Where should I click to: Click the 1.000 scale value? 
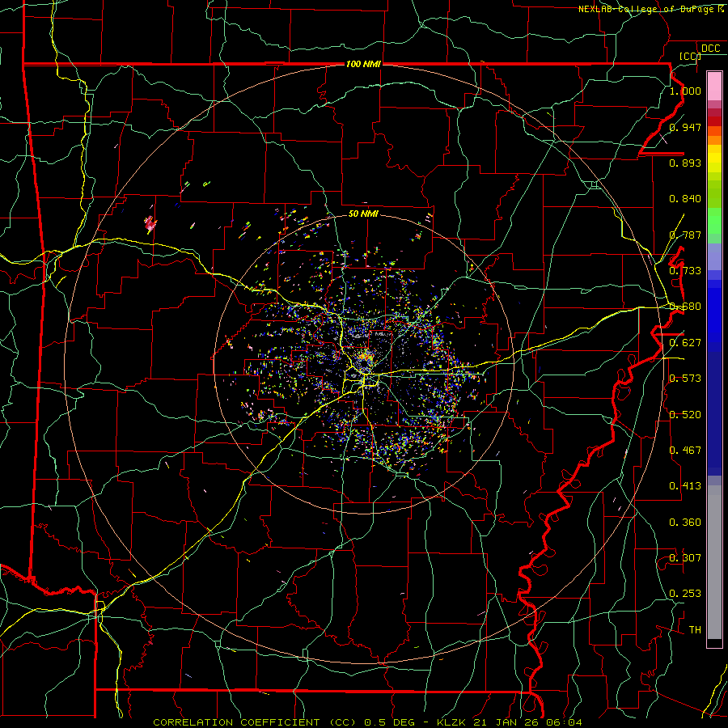pyautogui.click(x=685, y=91)
